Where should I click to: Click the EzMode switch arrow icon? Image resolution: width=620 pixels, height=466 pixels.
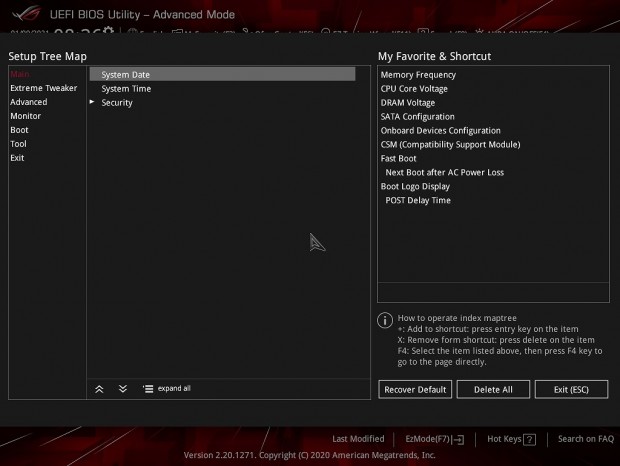pos(459,439)
